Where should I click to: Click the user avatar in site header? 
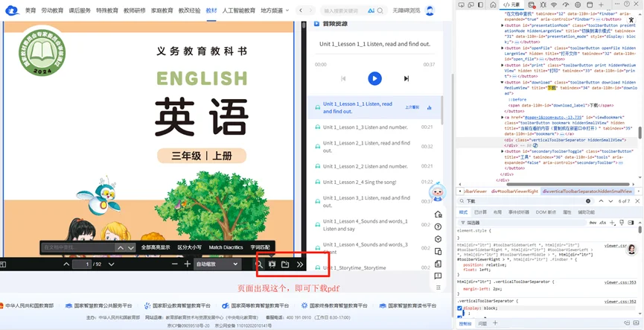tap(430, 10)
